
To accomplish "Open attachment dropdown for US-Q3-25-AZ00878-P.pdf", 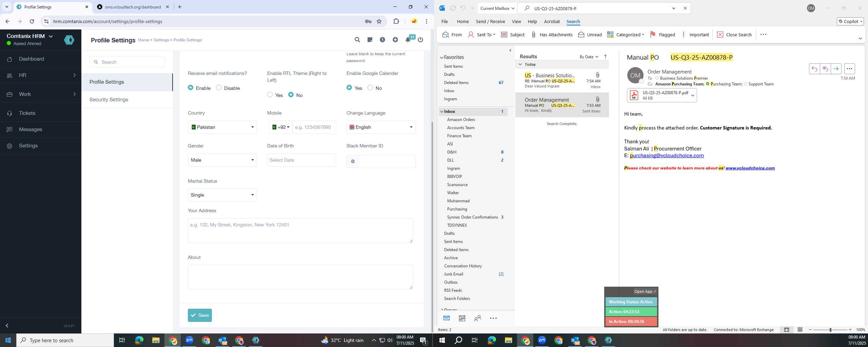I will 693,95.
